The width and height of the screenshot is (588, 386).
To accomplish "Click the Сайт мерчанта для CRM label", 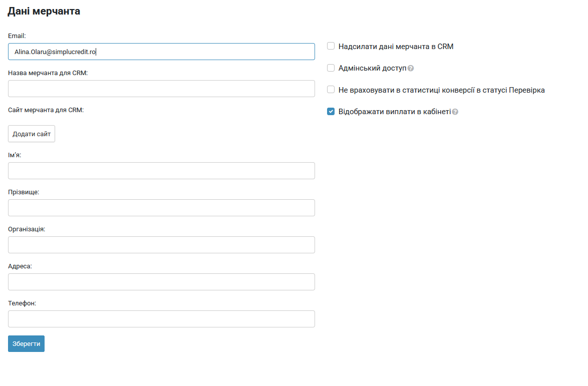I will tap(46, 110).
